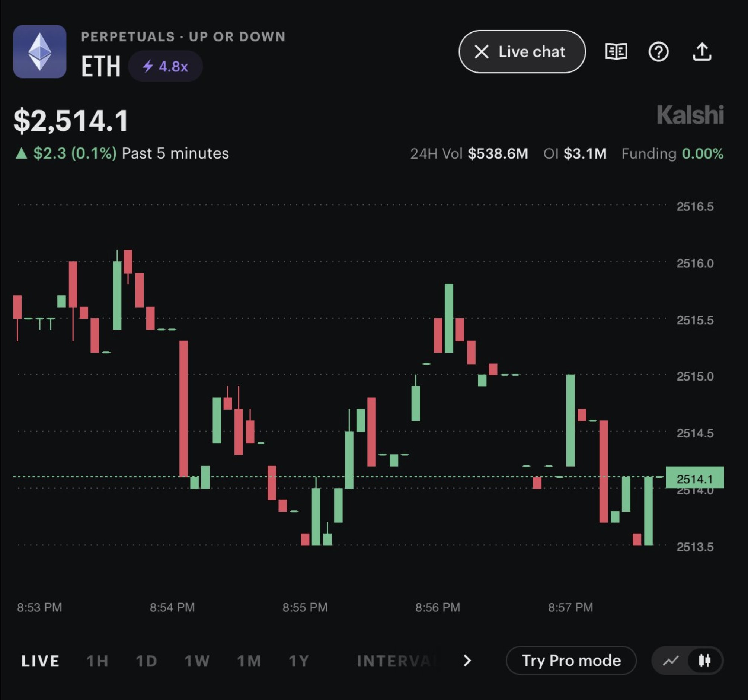Click the PERPETUALS · UP OR DOWN header text
Viewport: 748px width, 700px height.
coord(183,37)
